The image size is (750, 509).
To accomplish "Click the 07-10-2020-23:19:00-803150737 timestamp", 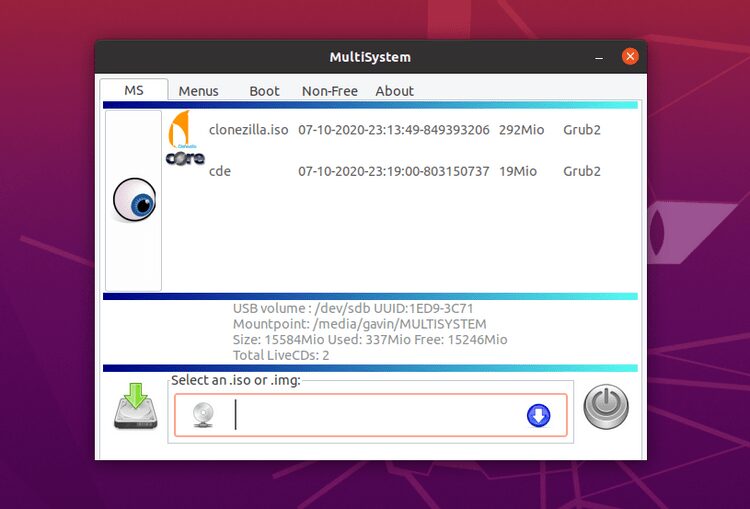I will click(x=394, y=171).
